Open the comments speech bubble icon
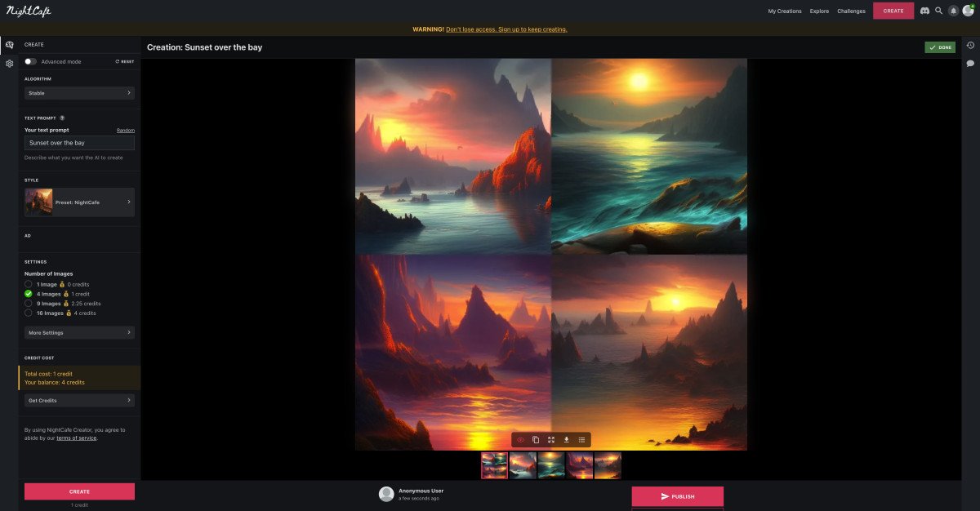 pyautogui.click(x=970, y=63)
